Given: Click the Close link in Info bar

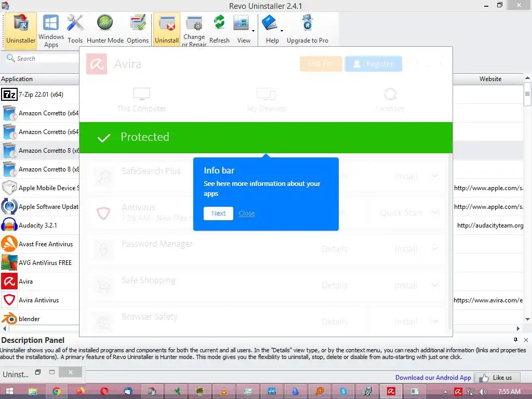Looking at the screenshot, I should click(247, 213).
